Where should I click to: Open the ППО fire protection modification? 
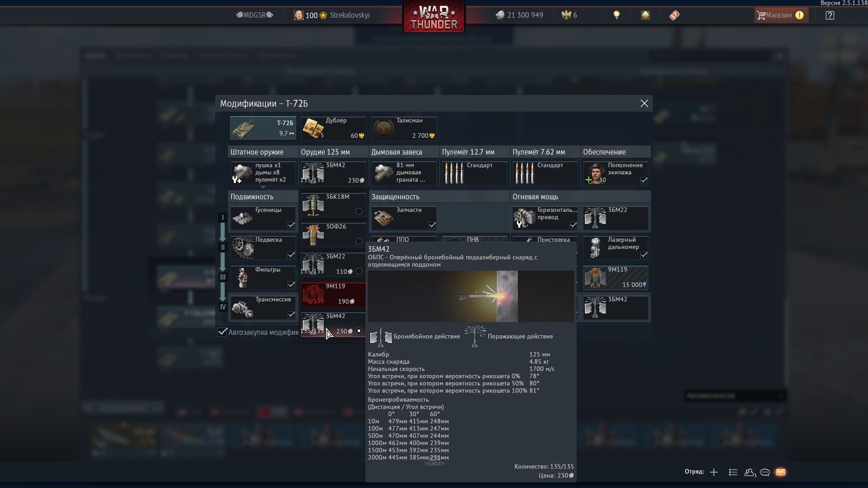click(x=404, y=239)
